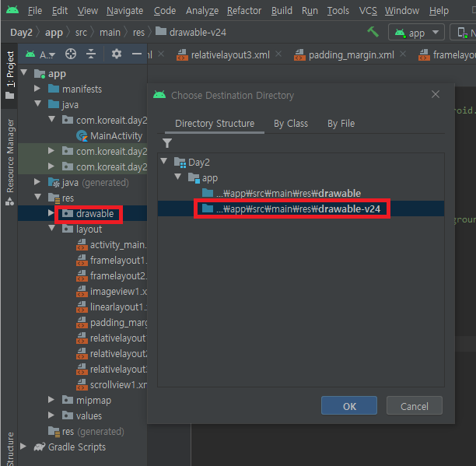This screenshot has height=466, width=476.
Task: Open the app run configuration dropdown
Action: [x=416, y=32]
